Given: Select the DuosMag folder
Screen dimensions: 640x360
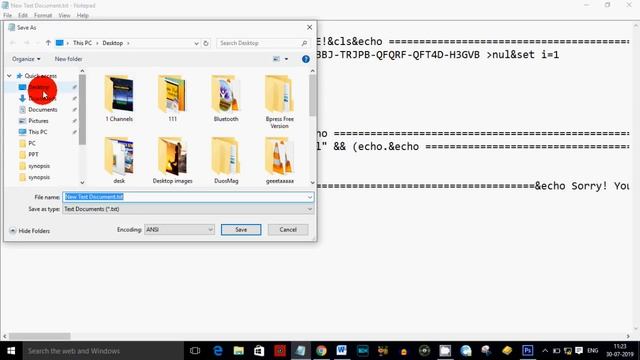Looking at the screenshot, I should click(226, 160).
